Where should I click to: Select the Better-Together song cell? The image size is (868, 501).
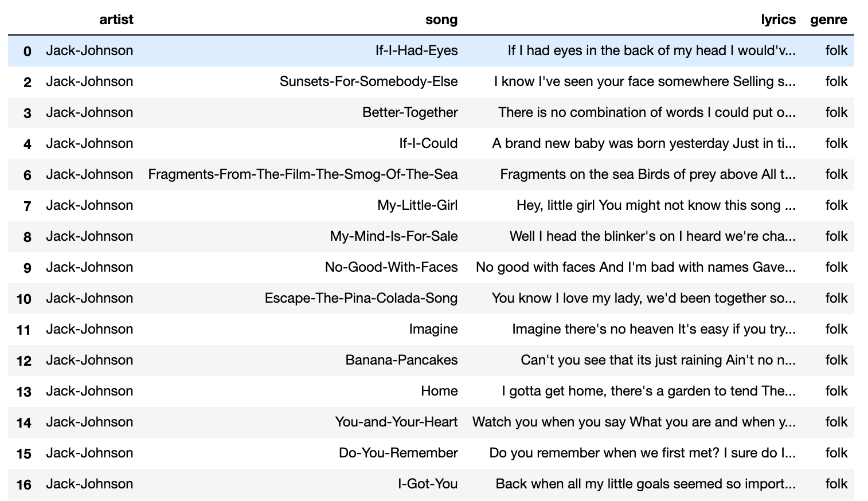(x=410, y=112)
